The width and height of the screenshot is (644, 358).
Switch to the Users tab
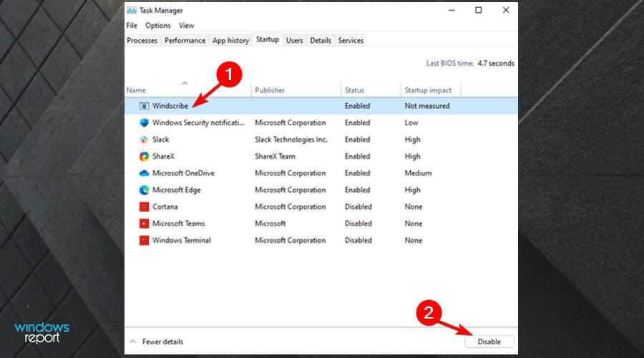click(295, 40)
